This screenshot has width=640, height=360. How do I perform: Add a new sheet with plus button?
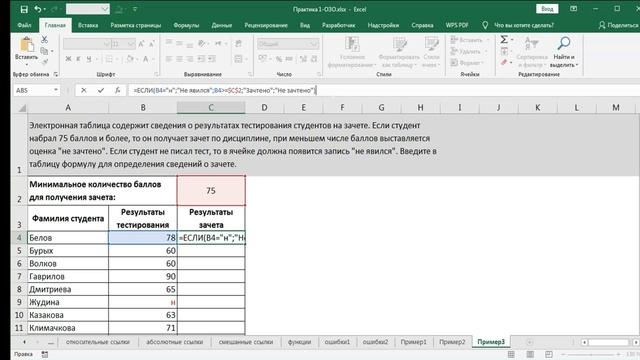coord(529,342)
